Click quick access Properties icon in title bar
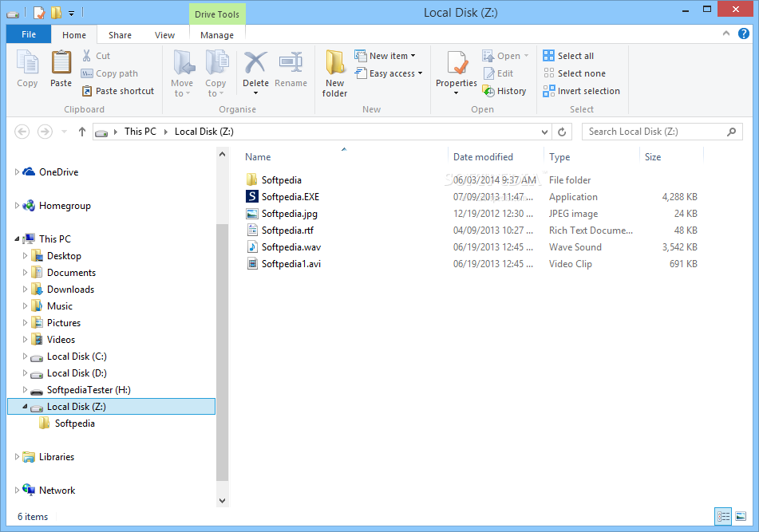 pos(39,13)
